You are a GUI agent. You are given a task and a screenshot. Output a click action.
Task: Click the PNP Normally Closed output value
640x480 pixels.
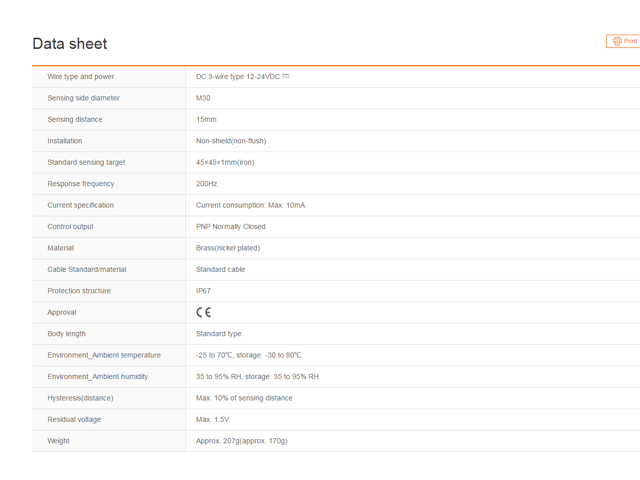point(231,227)
